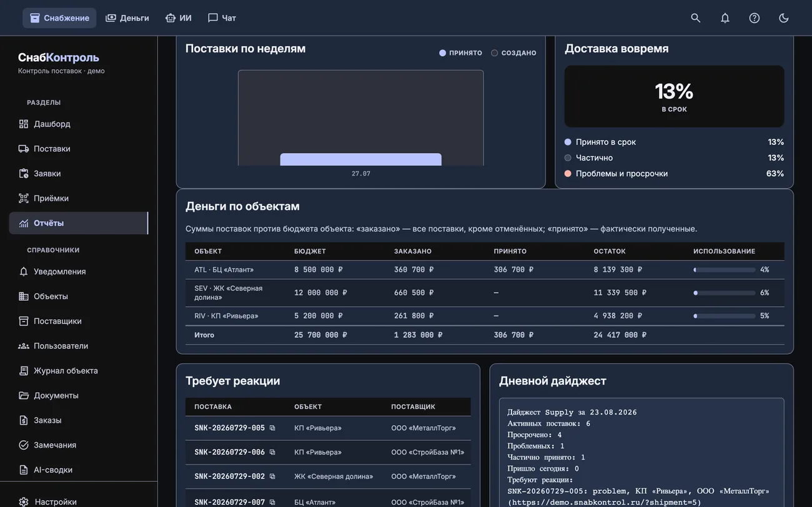Screen dimensions: 812x507
Task: Click ИСПОЛЬЗОВАНИЕ column header
Action: pos(724,251)
